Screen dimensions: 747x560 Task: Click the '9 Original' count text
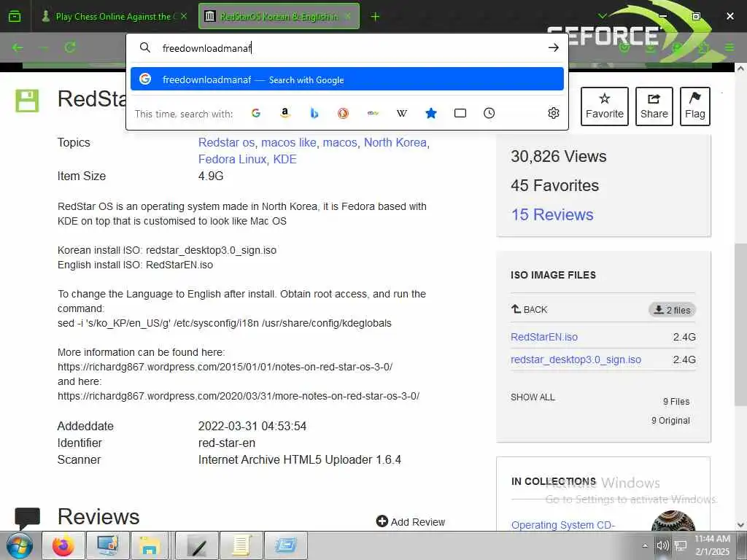click(x=670, y=421)
